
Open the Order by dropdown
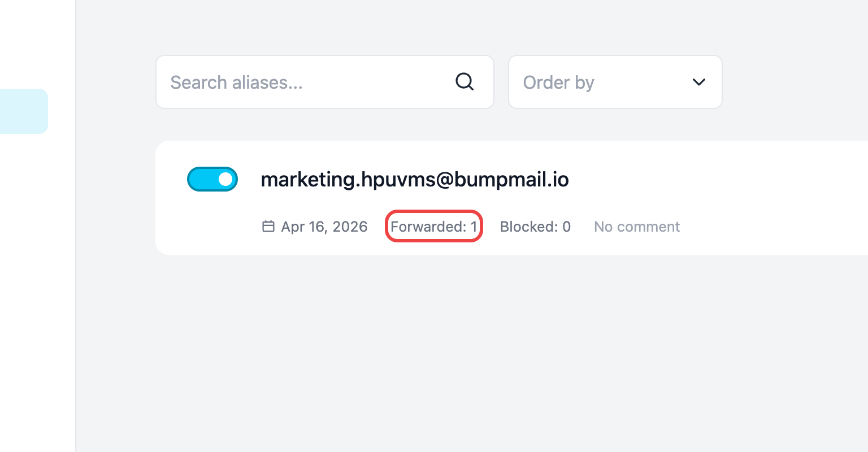[x=615, y=82]
